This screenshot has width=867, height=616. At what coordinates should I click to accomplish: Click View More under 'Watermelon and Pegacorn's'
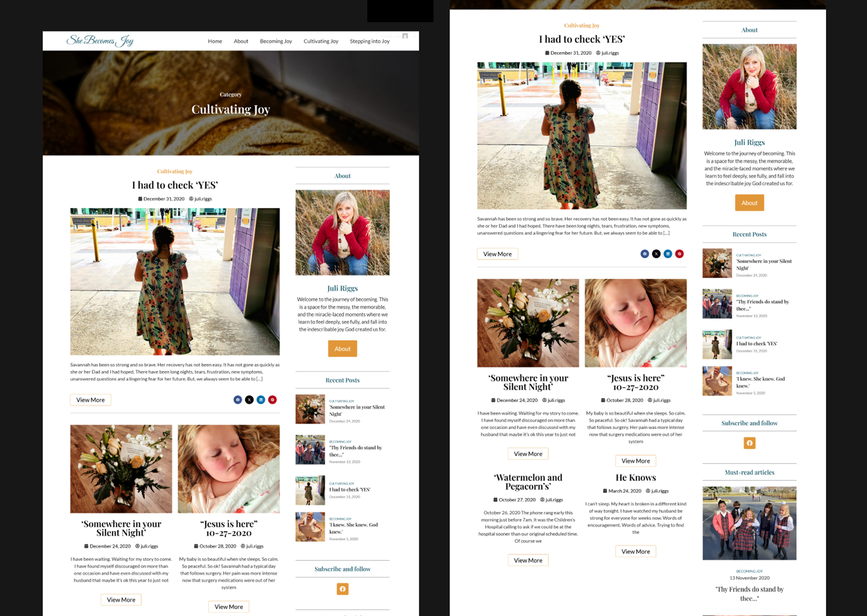(528, 560)
